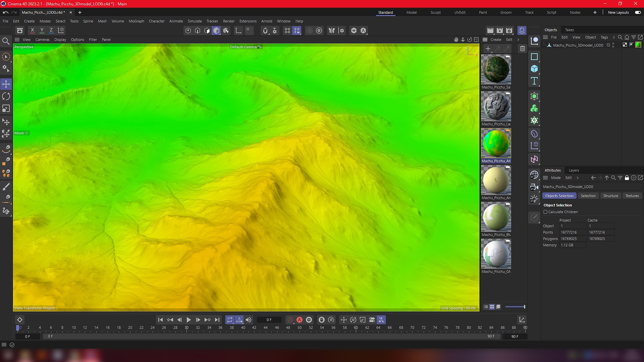The image size is (644, 362).
Task: Switch to the Sculpt layout tab
Action: [435, 12]
